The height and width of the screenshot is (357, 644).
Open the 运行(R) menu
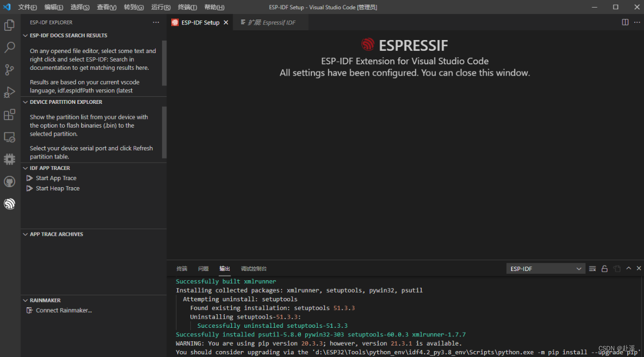click(161, 8)
